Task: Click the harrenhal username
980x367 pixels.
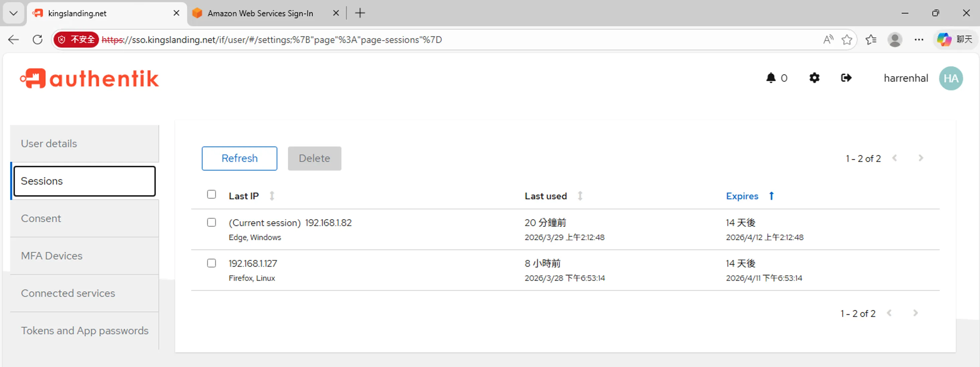Action: 906,79
